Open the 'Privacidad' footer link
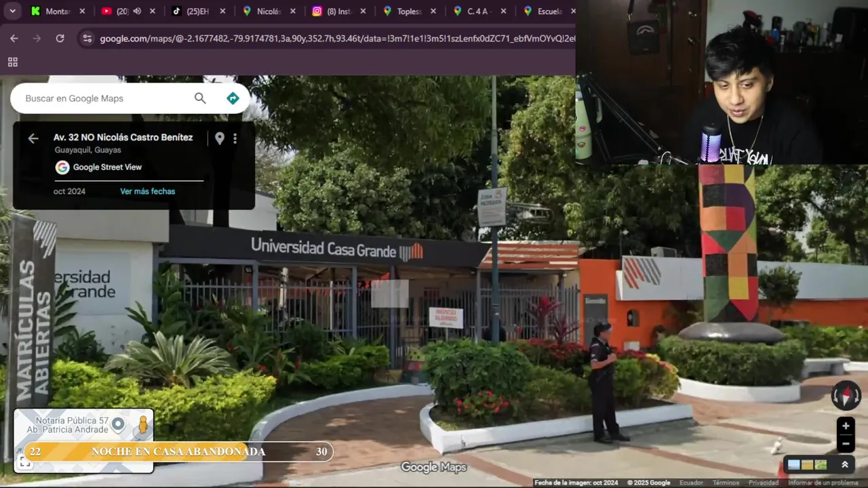Viewport: 868px width, 488px height. (x=764, y=483)
